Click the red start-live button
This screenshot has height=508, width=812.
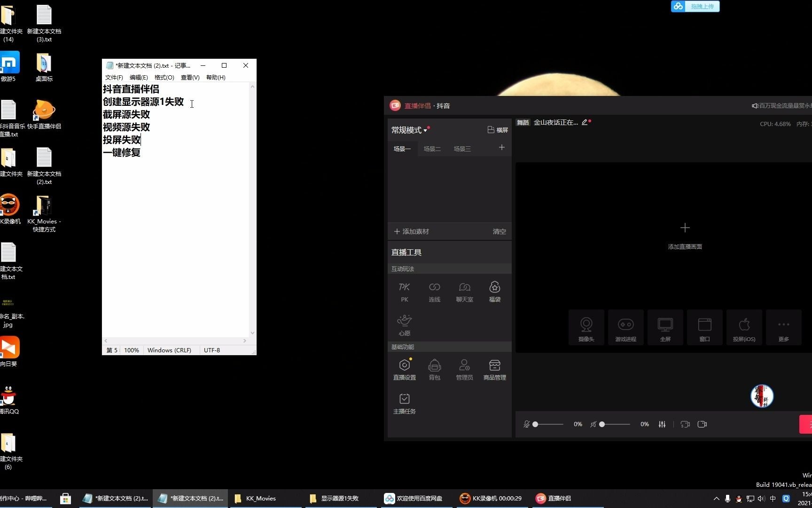[x=805, y=424]
